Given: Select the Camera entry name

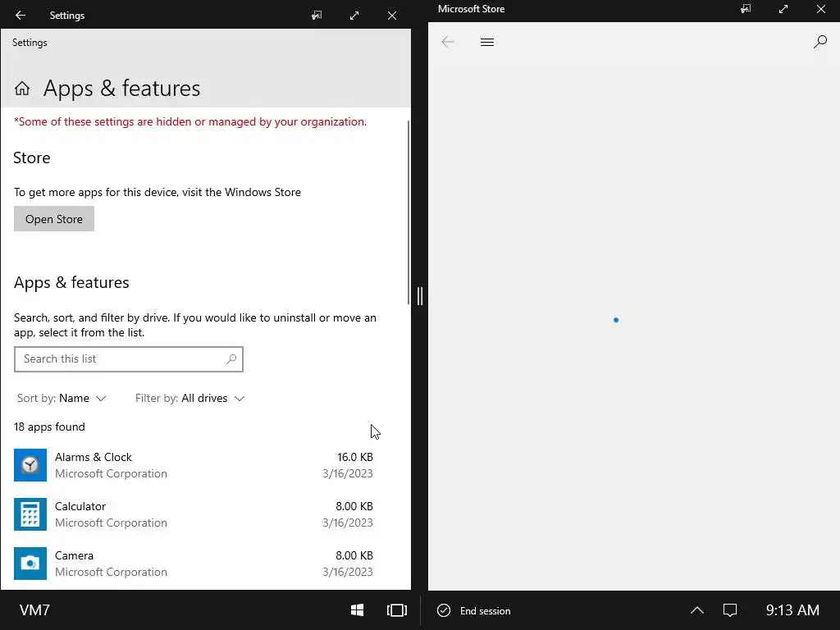Looking at the screenshot, I should [74, 555].
